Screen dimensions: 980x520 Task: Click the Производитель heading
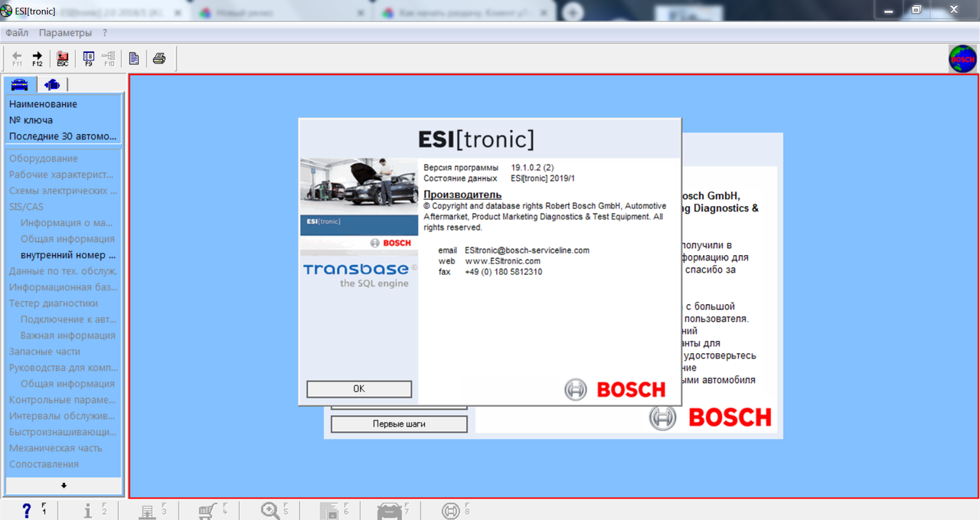pyautogui.click(x=462, y=195)
